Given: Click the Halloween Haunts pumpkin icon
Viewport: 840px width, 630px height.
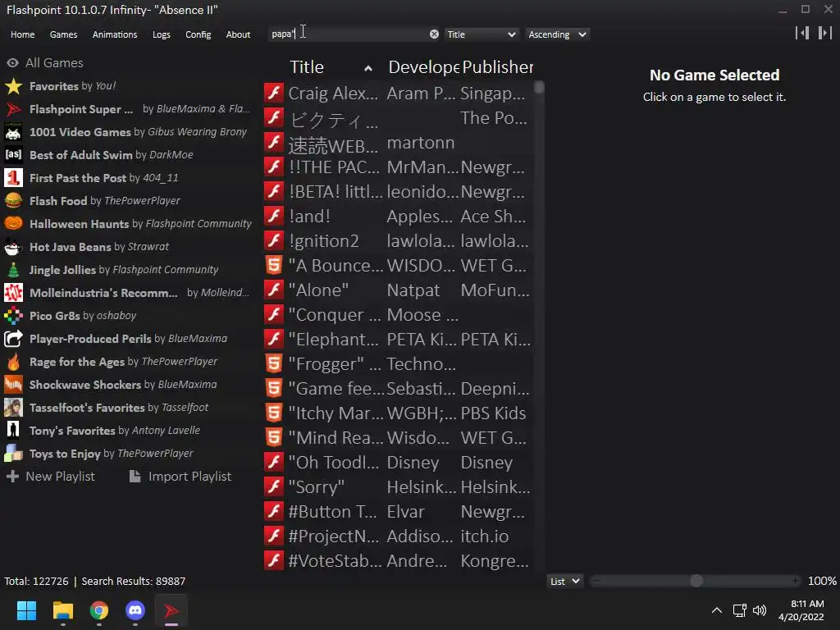Looking at the screenshot, I should pyautogui.click(x=13, y=224).
